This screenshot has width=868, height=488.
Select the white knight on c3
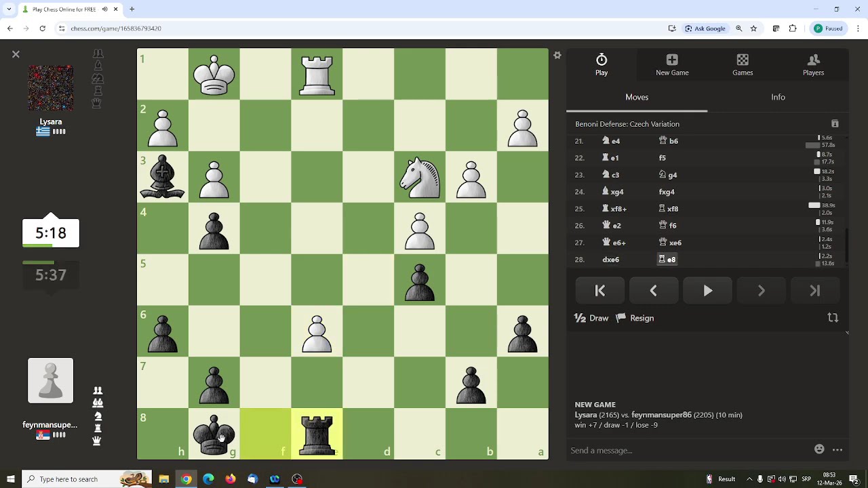420,178
